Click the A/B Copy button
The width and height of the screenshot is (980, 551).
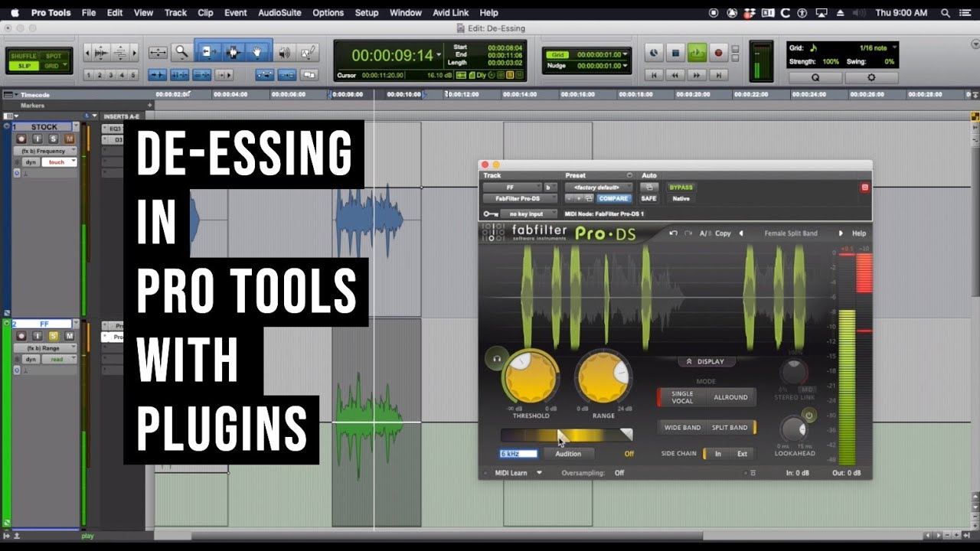(715, 233)
